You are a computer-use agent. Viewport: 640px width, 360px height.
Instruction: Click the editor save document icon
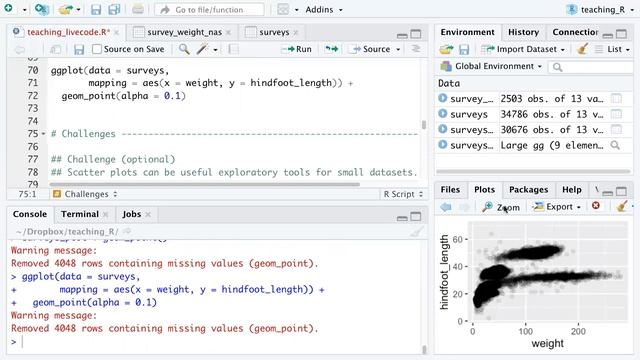tap(79, 49)
